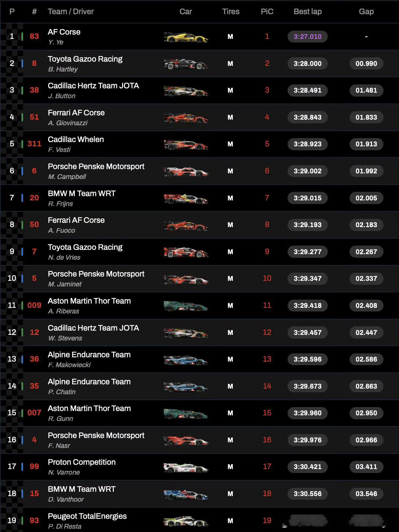
Task: Click Porsche Penske Motorsport M. Jaminet row
Action: (x=199, y=279)
